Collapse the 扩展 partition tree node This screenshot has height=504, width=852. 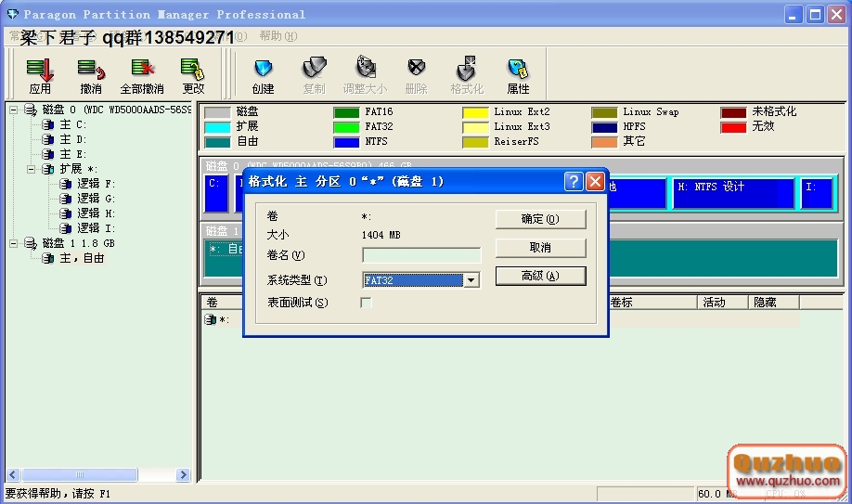point(31,170)
